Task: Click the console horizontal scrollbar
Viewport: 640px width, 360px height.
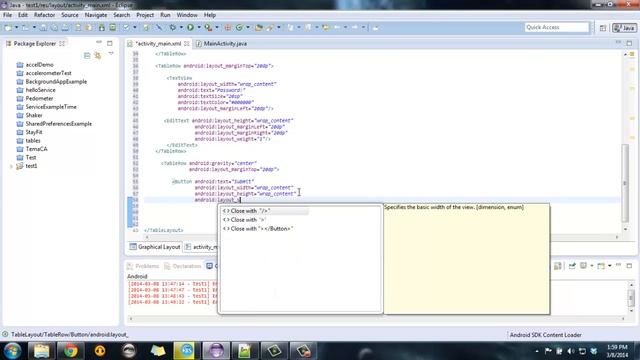Action: [377, 318]
